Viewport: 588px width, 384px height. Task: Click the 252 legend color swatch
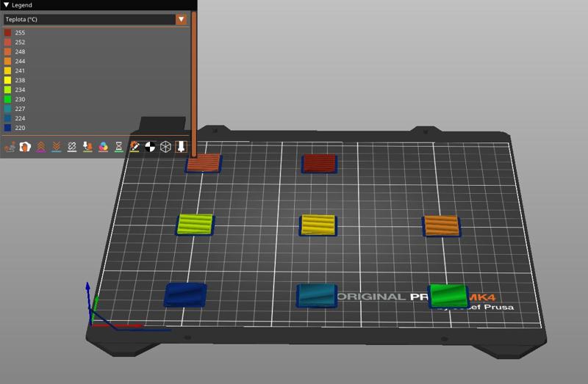pos(7,42)
